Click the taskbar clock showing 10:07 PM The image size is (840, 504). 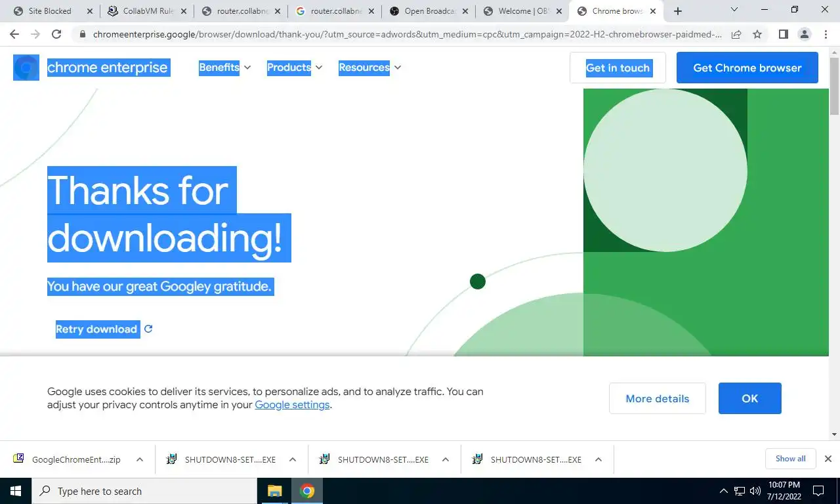(x=783, y=491)
